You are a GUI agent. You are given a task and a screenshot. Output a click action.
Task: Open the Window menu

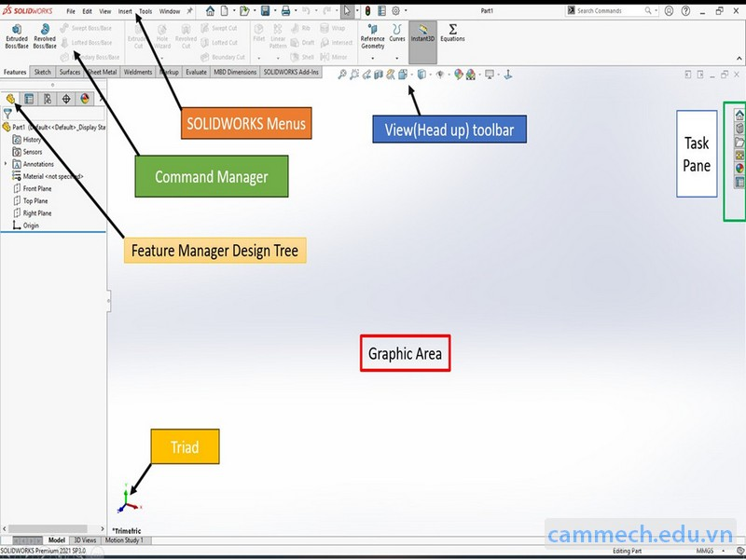(170, 11)
